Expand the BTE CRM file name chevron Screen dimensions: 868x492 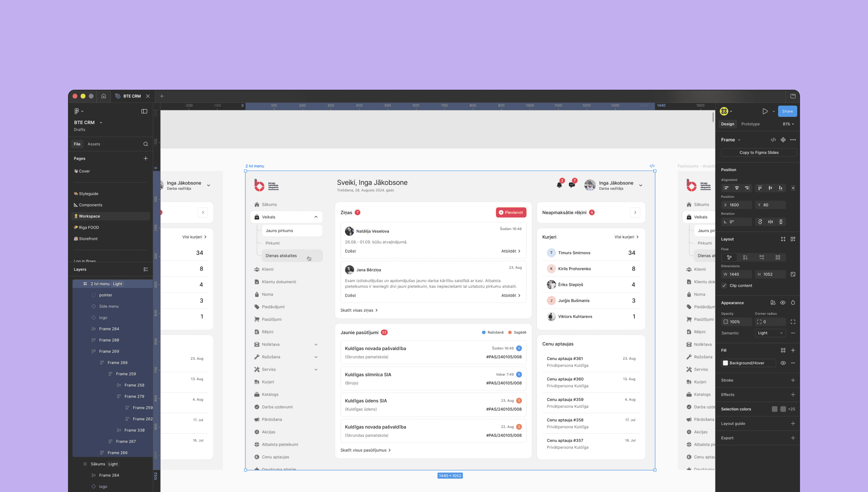coord(101,123)
